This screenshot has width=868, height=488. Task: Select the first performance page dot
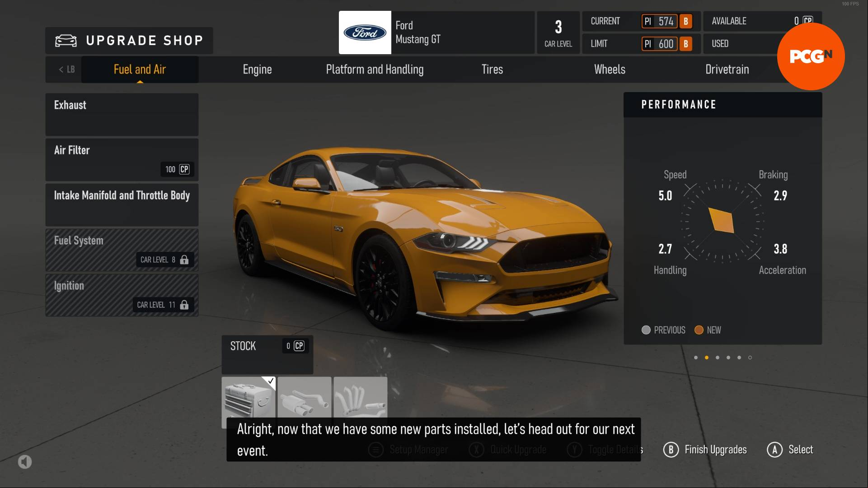(x=696, y=358)
